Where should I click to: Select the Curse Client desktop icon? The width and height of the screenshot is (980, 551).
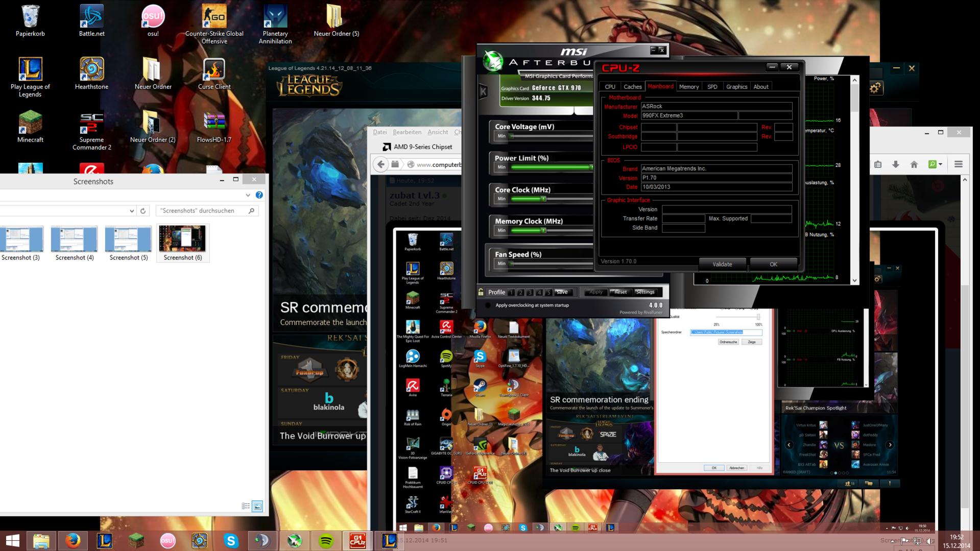[214, 74]
